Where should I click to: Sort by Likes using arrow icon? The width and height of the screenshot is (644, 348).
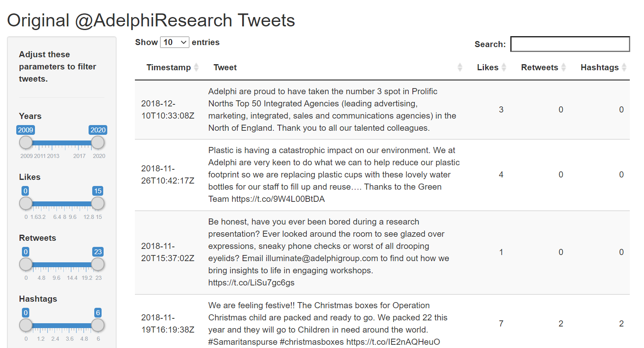[x=504, y=67]
